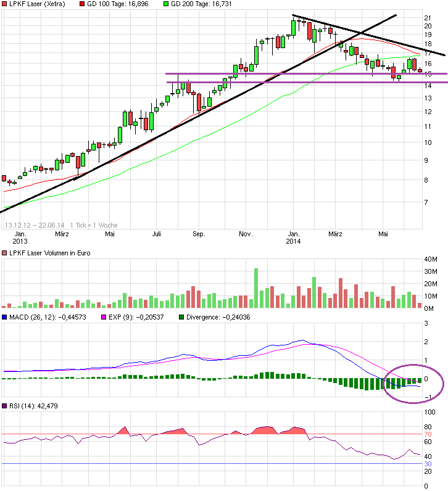Click the blue RSI level label 30

428,464
